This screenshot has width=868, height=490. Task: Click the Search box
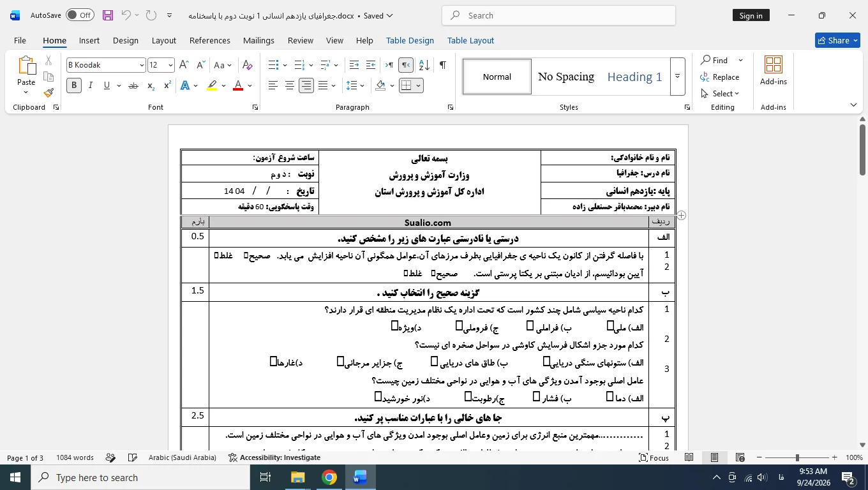click(558, 15)
